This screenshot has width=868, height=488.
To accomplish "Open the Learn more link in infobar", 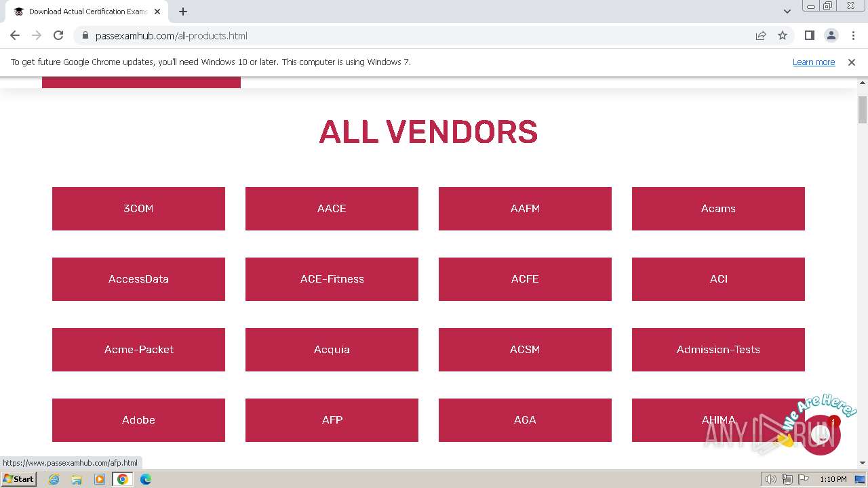I will pos(814,62).
